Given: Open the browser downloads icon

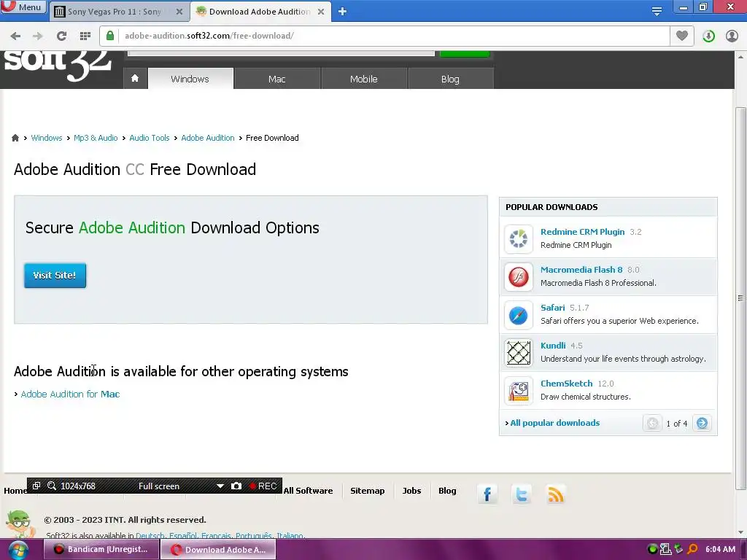Looking at the screenshot, I should pos(708,36).
